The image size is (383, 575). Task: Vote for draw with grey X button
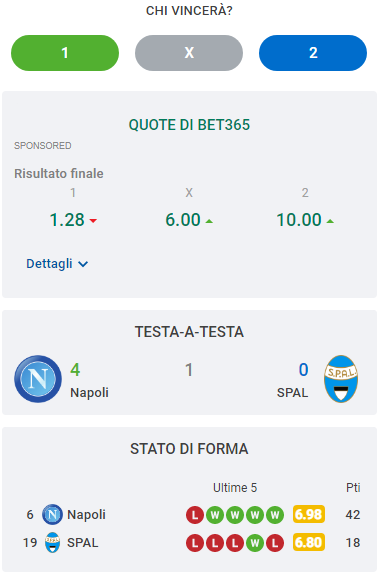[x=189, y=53]
